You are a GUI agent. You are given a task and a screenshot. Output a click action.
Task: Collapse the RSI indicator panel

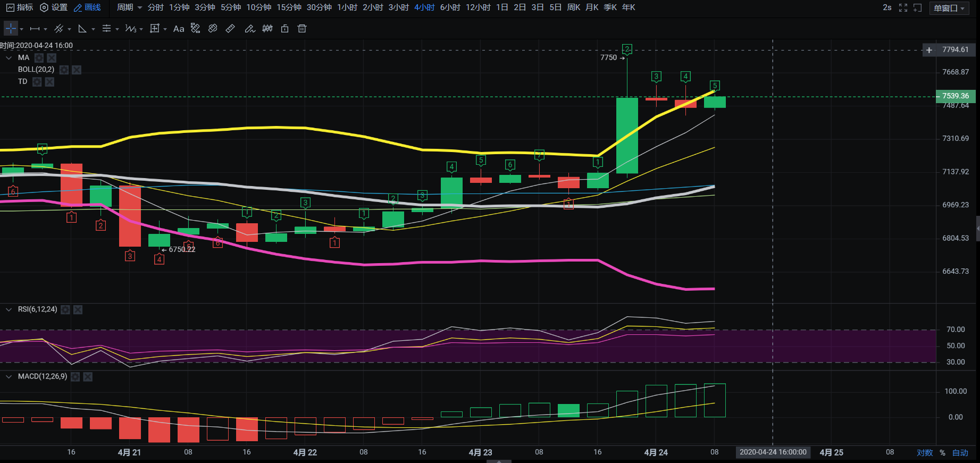pos(9,309)
